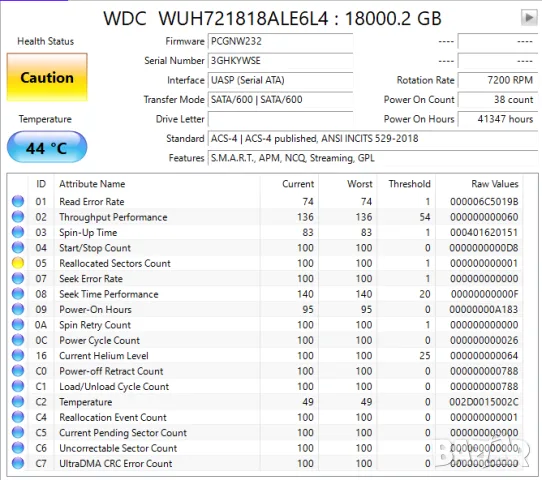
Task: Select the Spin-Up Time attribute name
Action: (88, 233)
